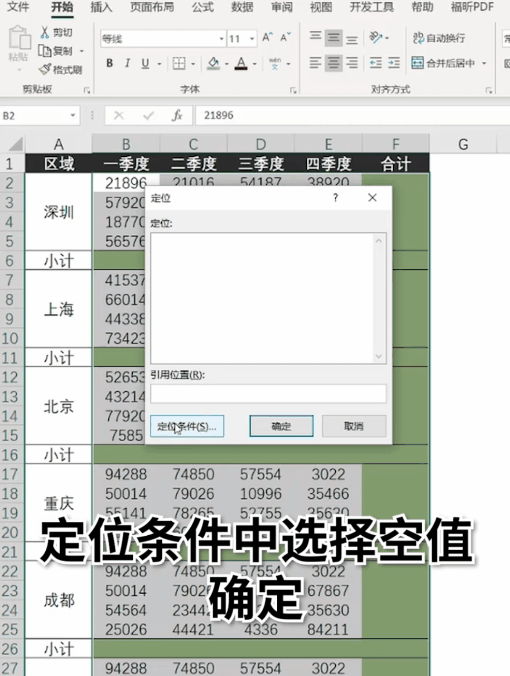The width and height of the screenshot is (510, 676).
Task: Click 确定 button in 定位 dialog
Action: pyautogui.click(x=282, y=426)
